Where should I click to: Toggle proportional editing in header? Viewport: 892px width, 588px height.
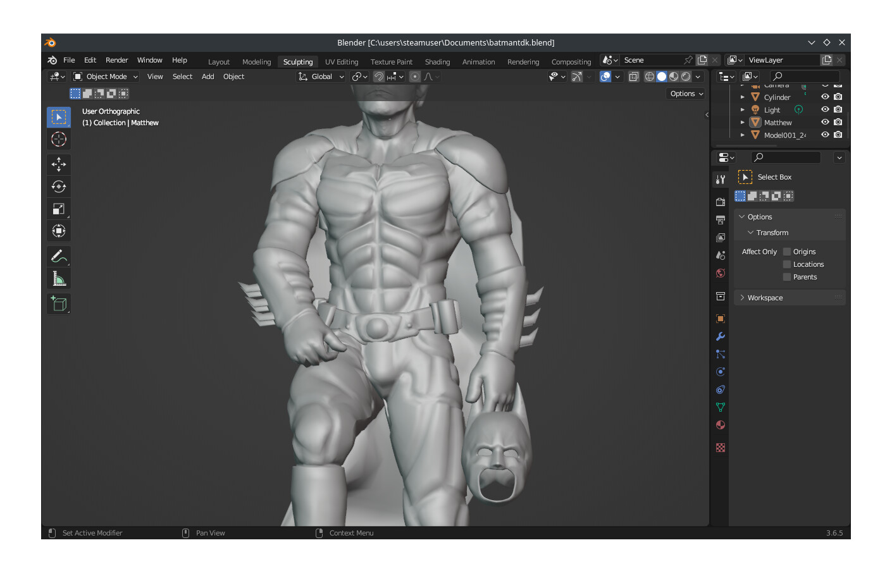[x=415, y=77]
